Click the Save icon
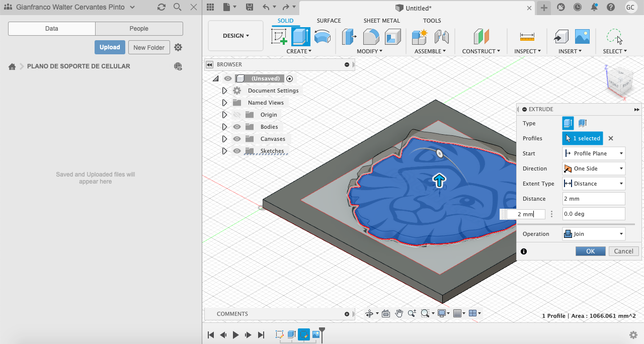The height and width of the screenshot is (344, 644). [250, 7]
